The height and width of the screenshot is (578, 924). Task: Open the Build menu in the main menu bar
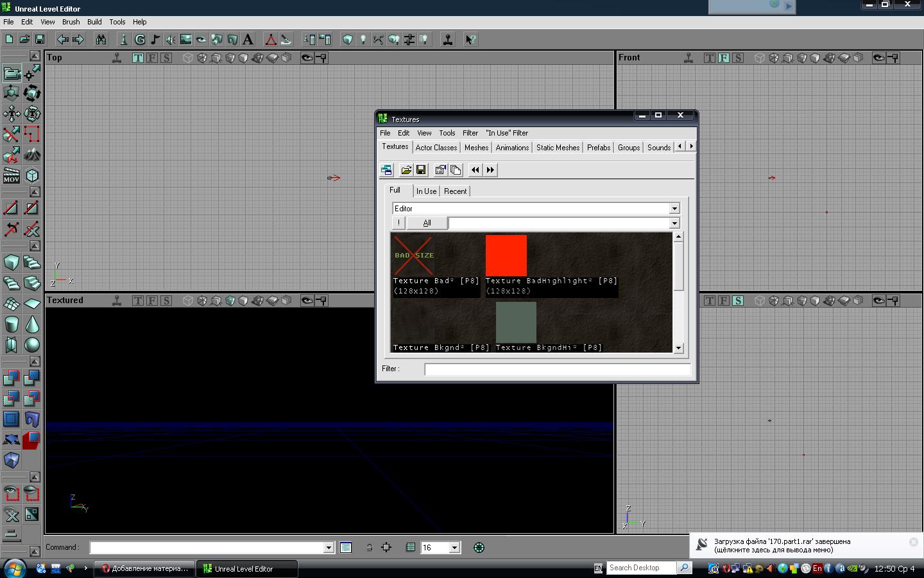94,22
